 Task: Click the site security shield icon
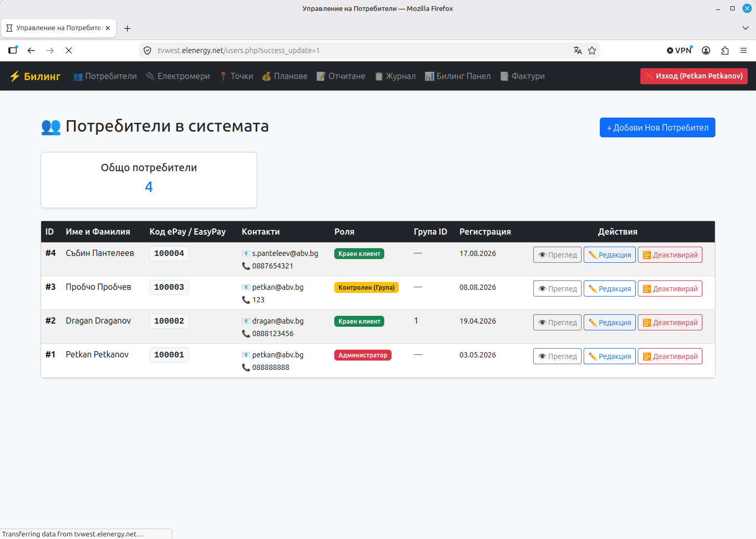pyautogui.click(x=147, y=50)
